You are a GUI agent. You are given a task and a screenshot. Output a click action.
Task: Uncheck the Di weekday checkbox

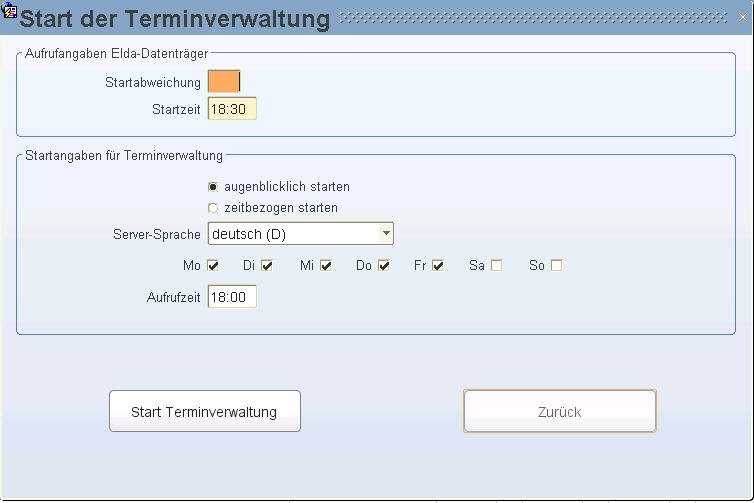click(267, 265)
